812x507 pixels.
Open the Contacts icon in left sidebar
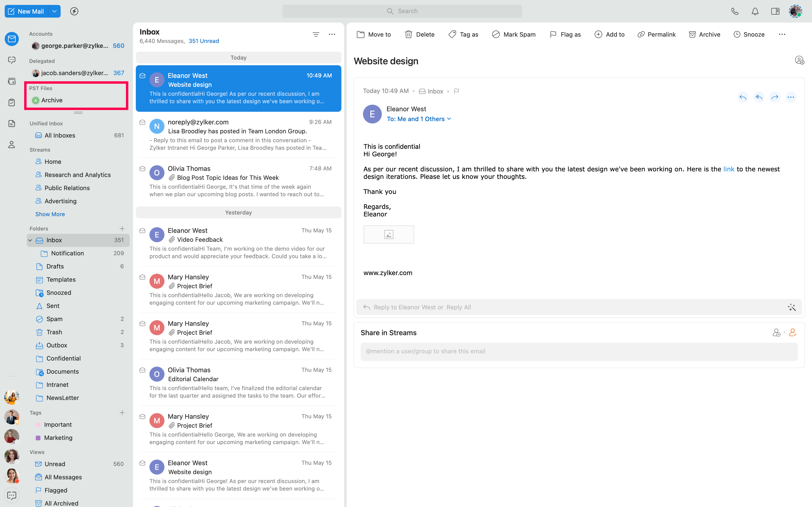[x=12, y=145]
